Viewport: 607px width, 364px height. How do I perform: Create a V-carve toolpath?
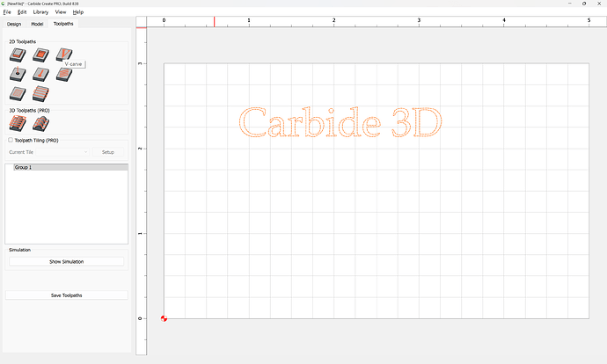coord(62,55)
